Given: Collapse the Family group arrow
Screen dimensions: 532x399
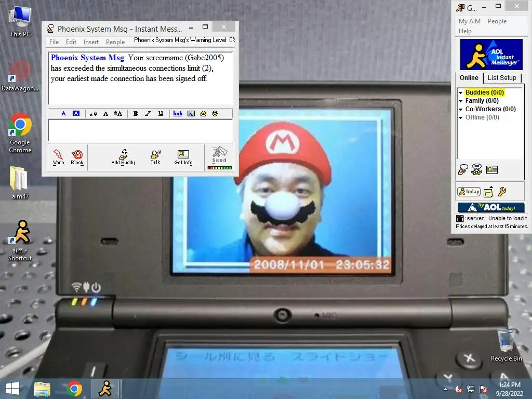Looking at the screenshot, I should (x=460, y=101).
